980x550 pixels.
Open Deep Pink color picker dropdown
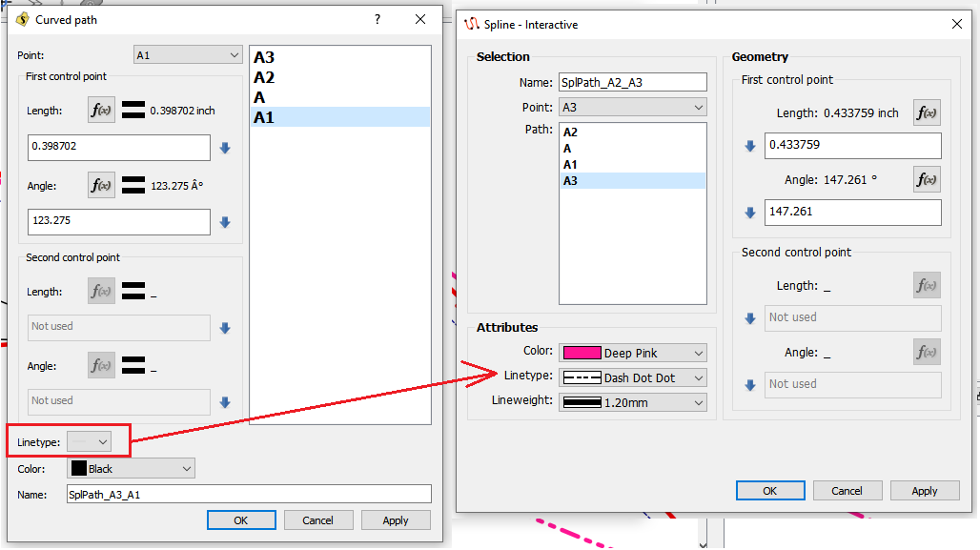tap(632, 353)
